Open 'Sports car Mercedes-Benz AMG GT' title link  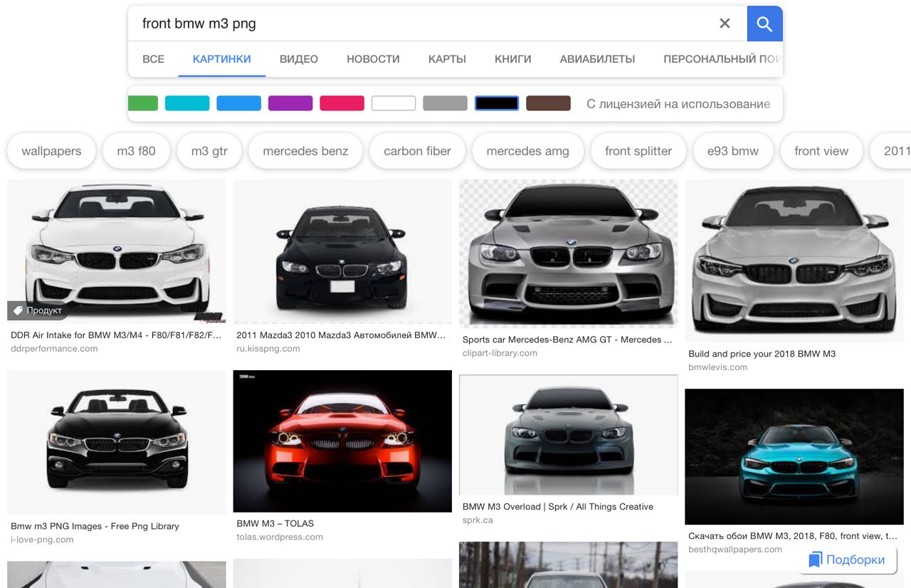(x=567, y=340)
